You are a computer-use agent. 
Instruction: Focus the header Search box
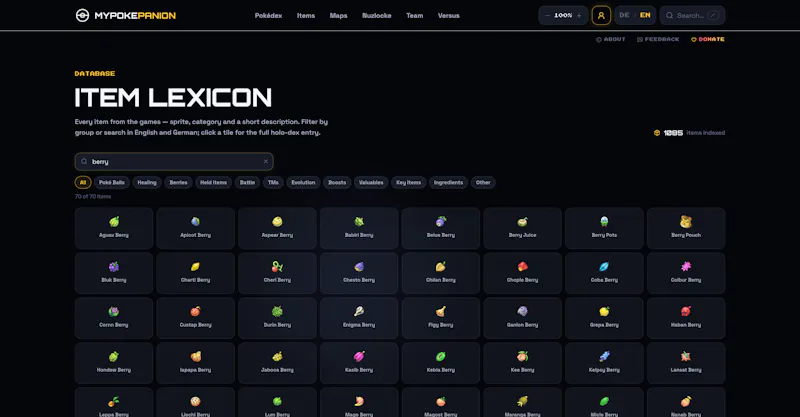coord(692,15)
